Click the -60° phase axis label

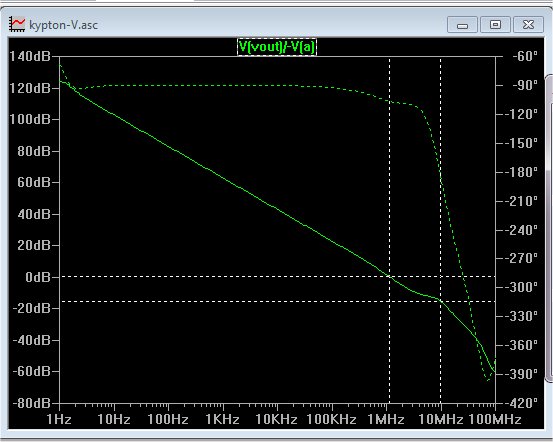pos(525,56)
